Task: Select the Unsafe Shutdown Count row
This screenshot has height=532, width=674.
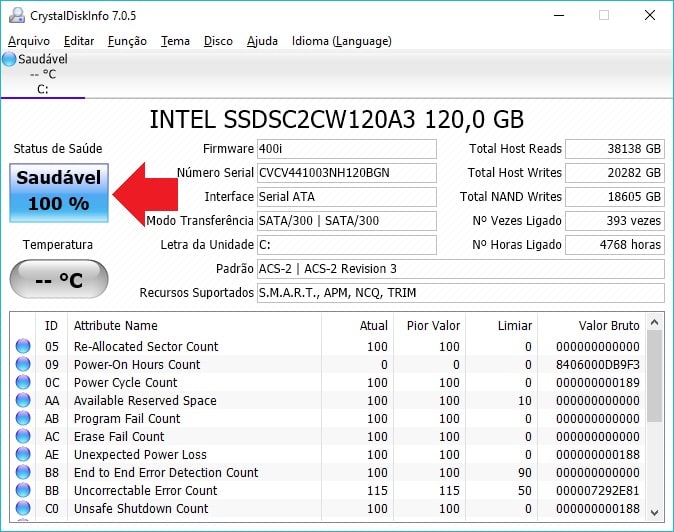Action: coord(328,508)
